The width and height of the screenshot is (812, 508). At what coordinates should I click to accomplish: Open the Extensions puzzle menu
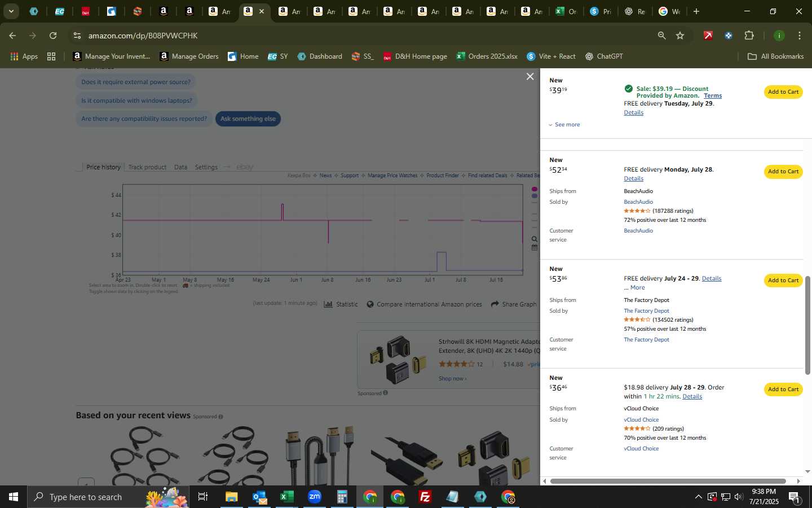click(749, 36)
